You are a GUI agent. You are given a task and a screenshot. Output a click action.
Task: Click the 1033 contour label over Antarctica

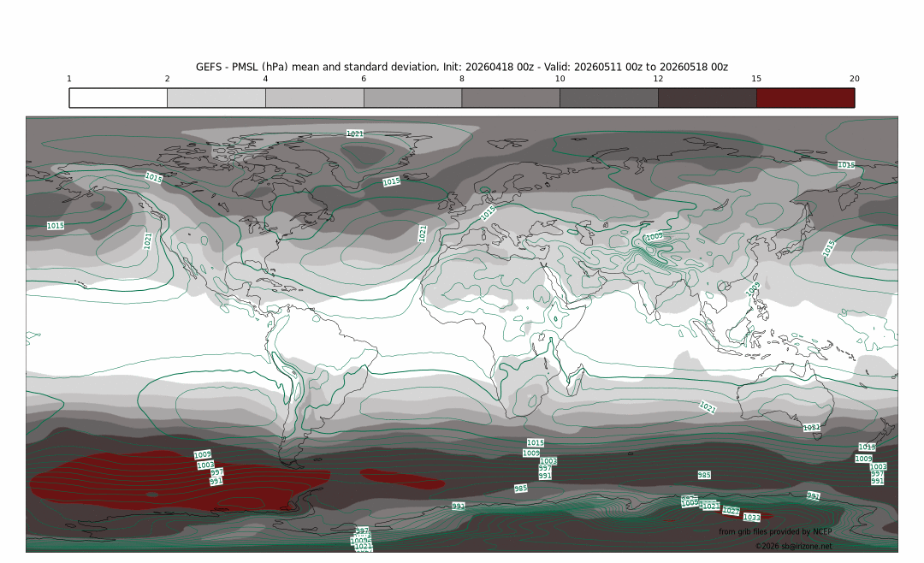pos(751,518)
